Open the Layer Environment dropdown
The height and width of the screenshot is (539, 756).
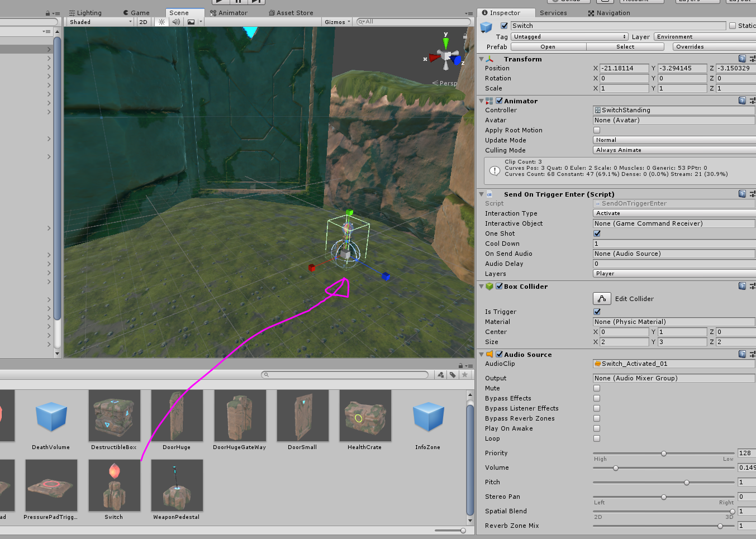click(x=705, y=37)
